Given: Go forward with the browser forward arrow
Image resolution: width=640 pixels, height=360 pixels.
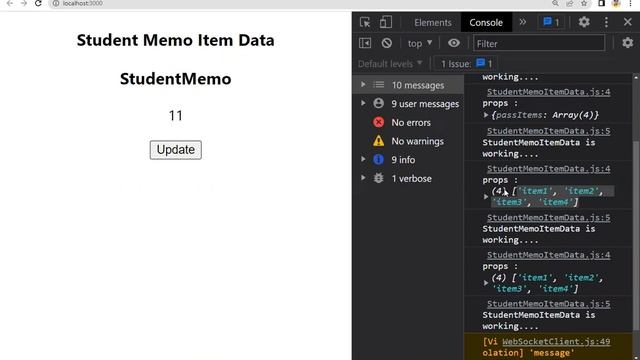Looking at the screenshot, I should [x=24, y=3].
